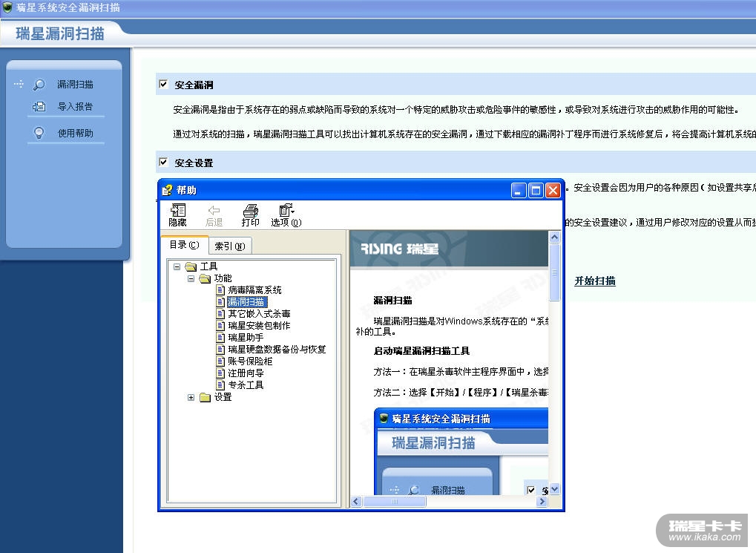Image resolution: width=756 pixels, height=553 pixels.
Task: Expand the 设置 tree node
Action: click(191, 397)
